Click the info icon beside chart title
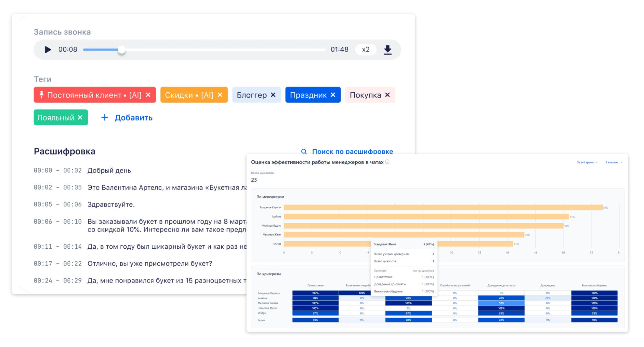Viewport: 644px width, 347px height. coord(387,162)
